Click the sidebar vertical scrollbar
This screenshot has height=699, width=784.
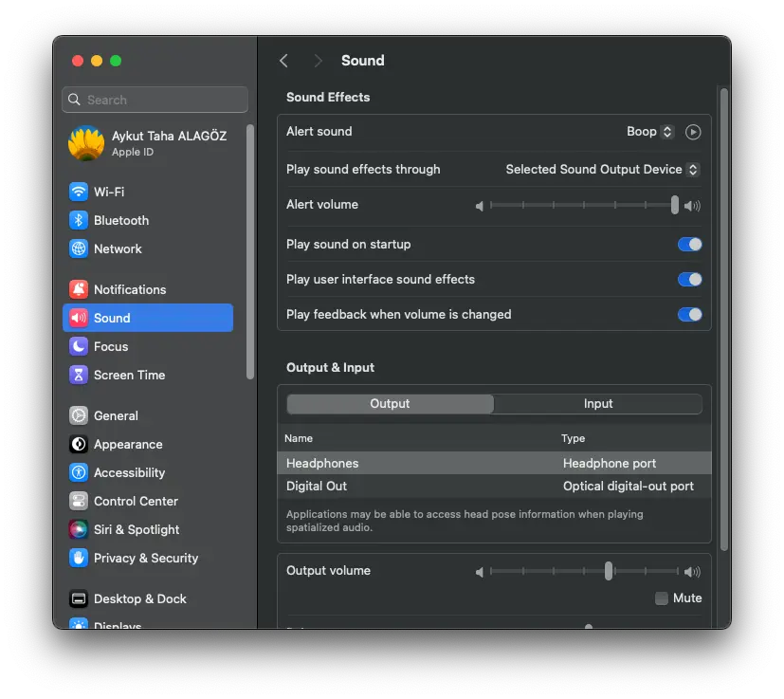(x=250, y=252)
